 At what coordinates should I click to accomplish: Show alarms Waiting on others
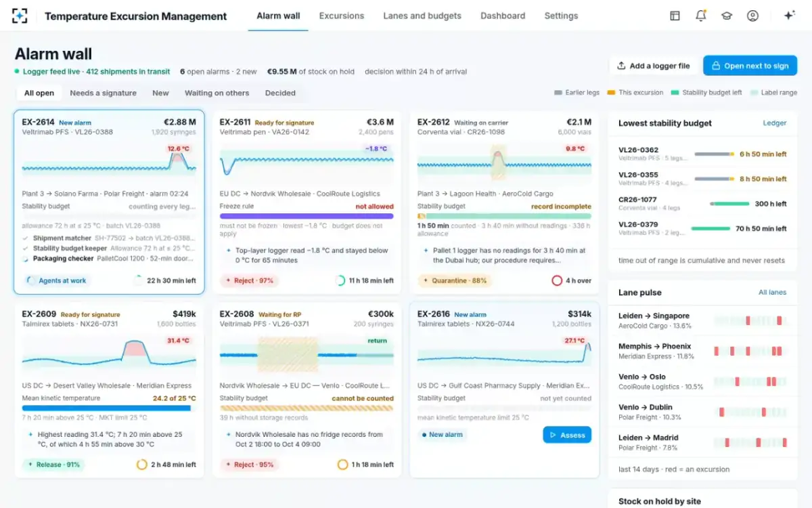pos(217,93)
